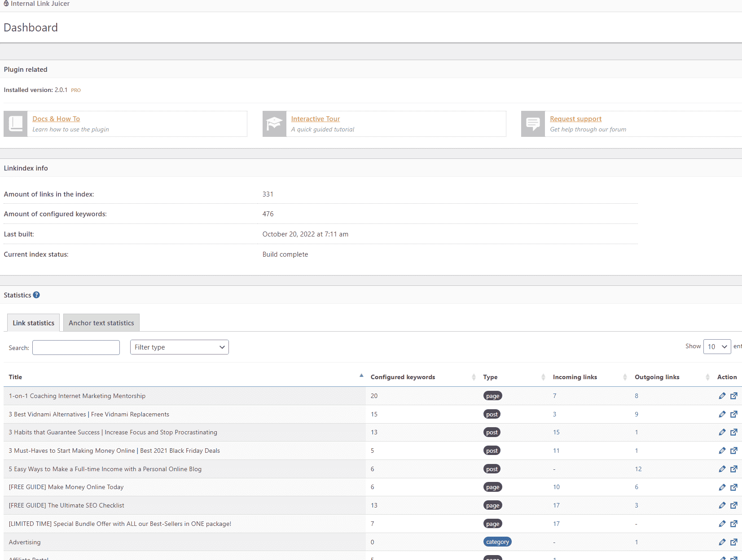Image resolution: width=742 pixels, height=560 pixels.
Task: Open the Request support forum link
Action: pyautogui.click(x=575, y=118)
